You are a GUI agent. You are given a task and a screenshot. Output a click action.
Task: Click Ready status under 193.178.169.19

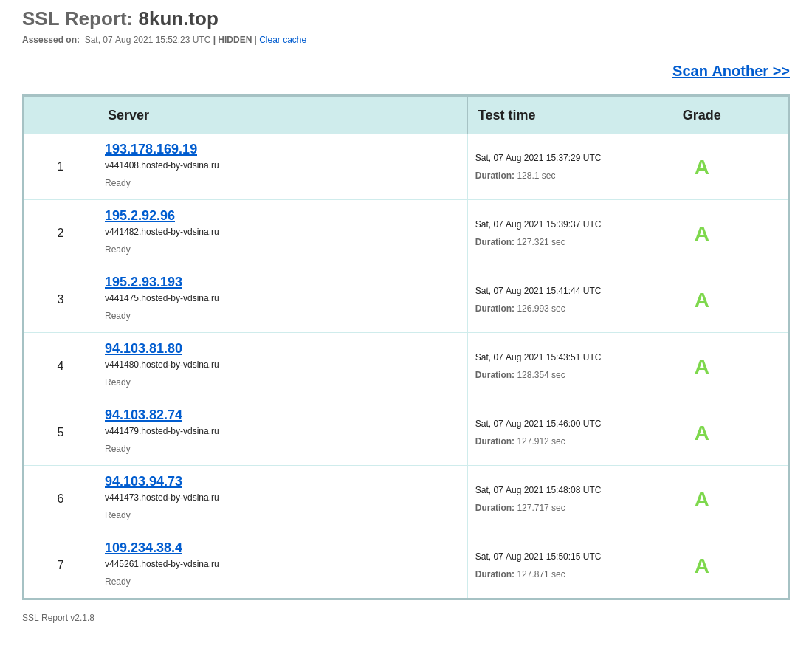[117, 183]
